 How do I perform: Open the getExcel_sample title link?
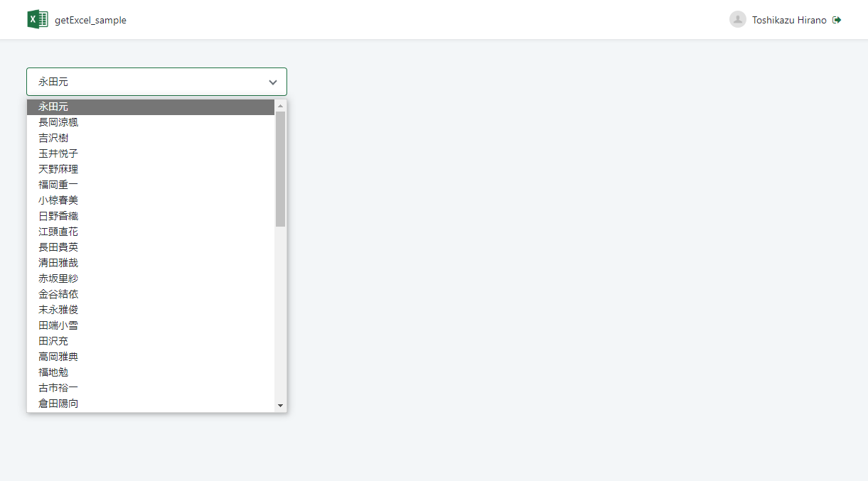tap(90, 20)
